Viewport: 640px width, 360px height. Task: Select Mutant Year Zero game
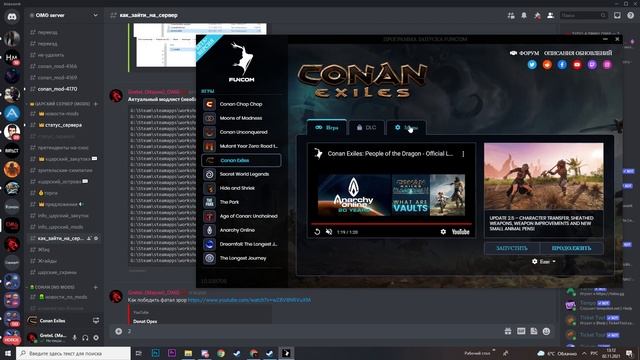(x=241, y=146)
